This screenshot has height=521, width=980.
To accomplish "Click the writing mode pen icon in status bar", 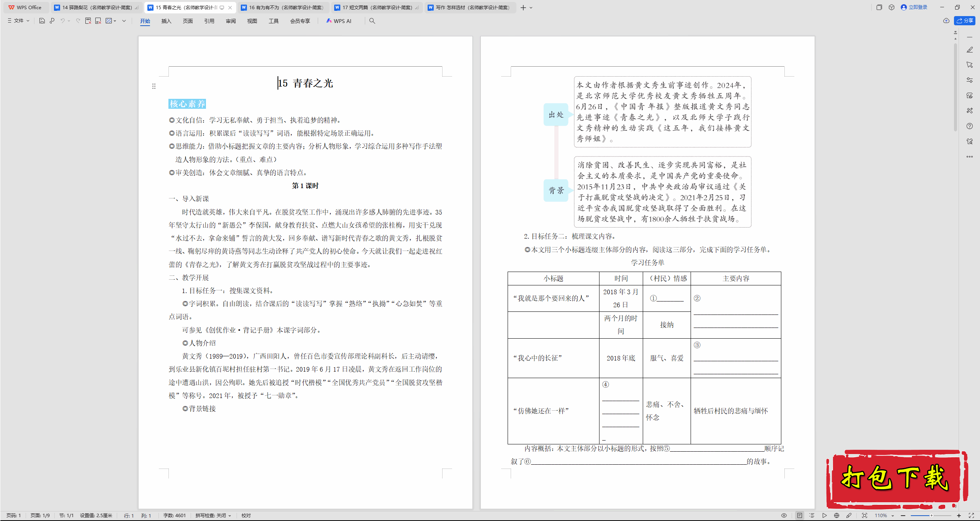I will pos(849,516).
